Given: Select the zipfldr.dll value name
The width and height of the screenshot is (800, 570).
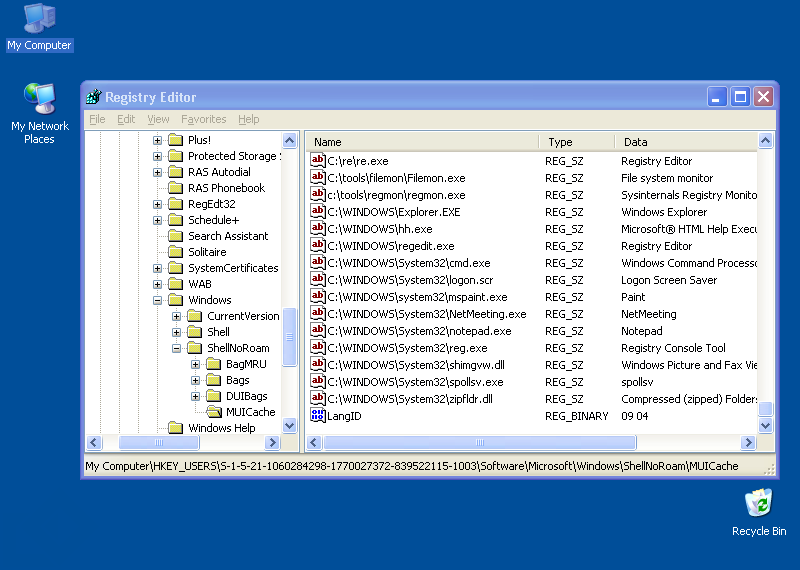Looking at the screenshot, I should 410,399.
